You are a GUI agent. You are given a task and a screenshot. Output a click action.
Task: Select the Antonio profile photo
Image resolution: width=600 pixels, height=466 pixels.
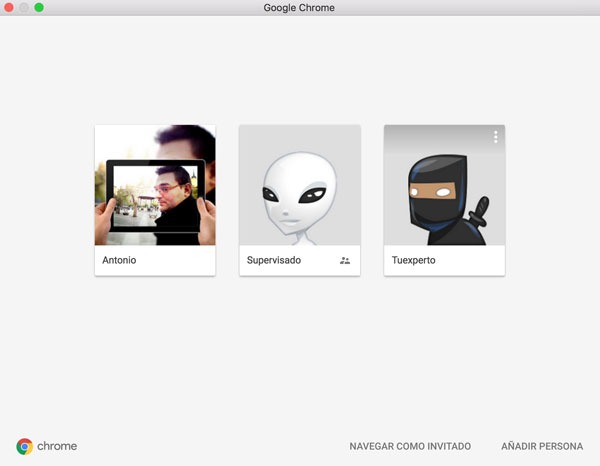pos(155,185)
